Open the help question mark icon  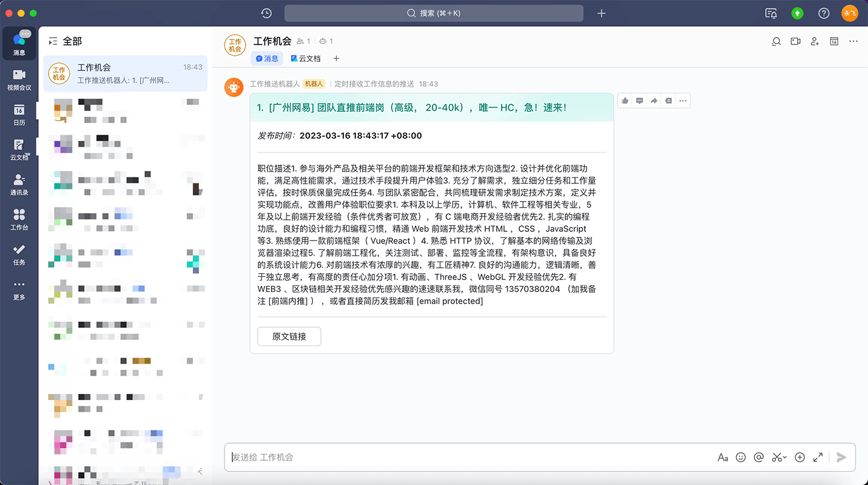tap(824, 13)
